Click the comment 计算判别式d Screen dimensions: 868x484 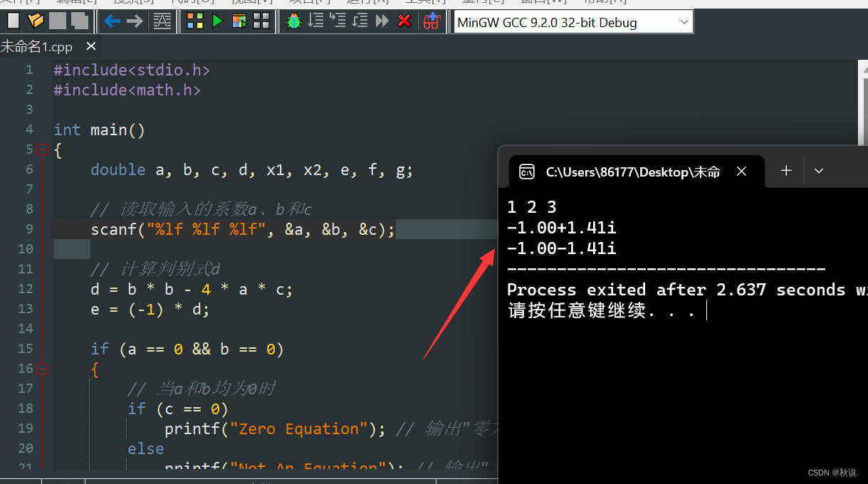[x=156, y=269]
